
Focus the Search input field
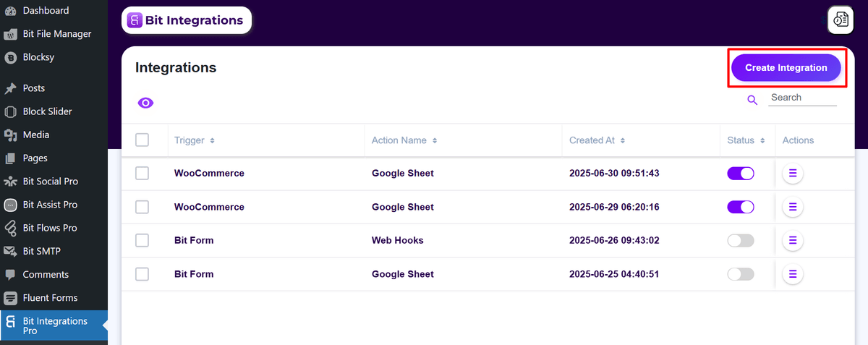tap(802, 98)
